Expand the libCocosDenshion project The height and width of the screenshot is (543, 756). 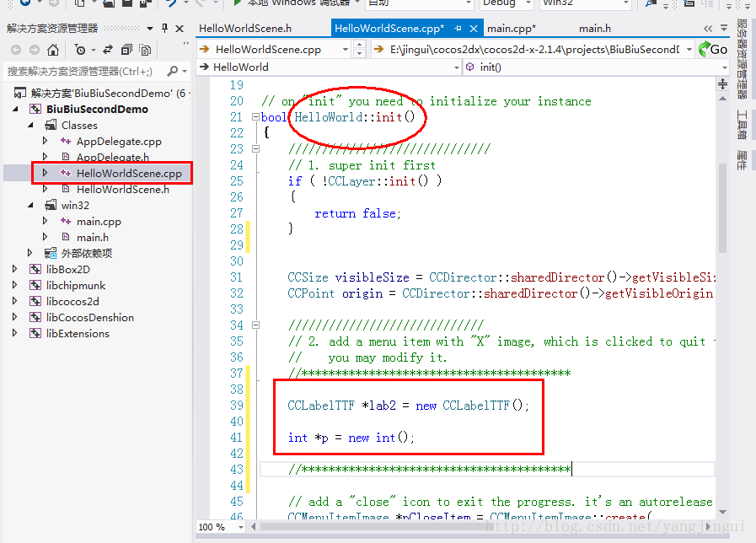coord(14,317)
